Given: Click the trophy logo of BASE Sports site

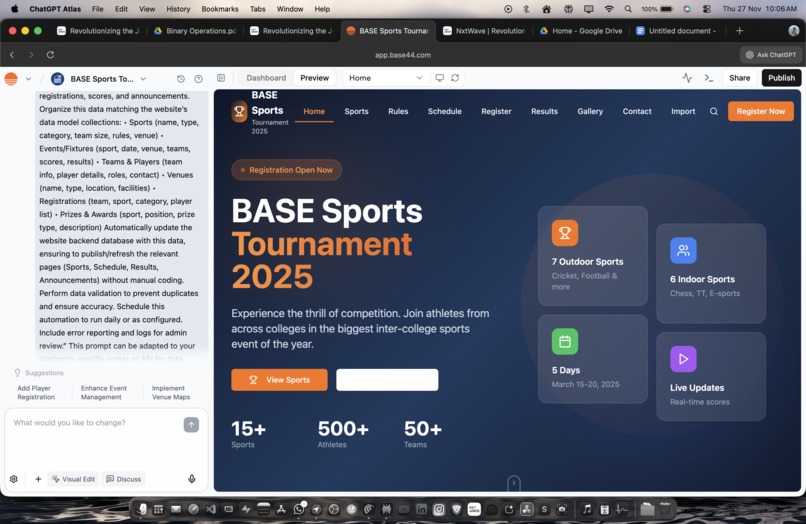Looking at the screenshot, I should click(x=239, y=111).
